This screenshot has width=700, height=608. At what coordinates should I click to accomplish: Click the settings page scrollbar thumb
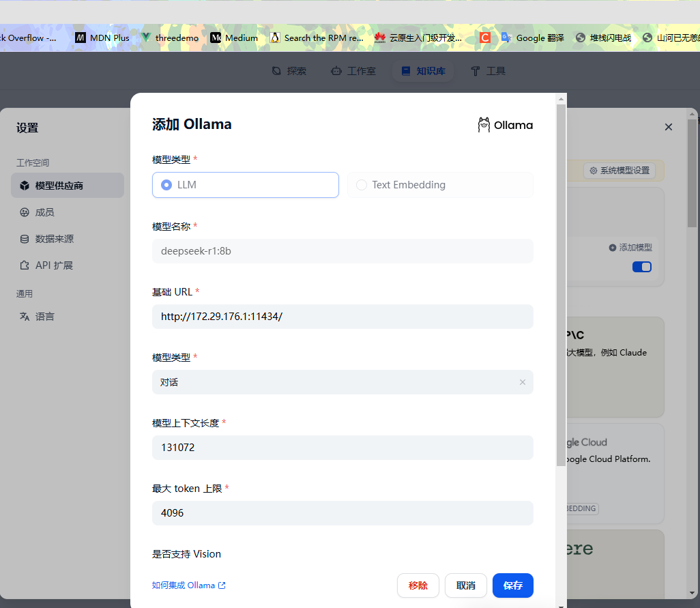click(692, 174)
